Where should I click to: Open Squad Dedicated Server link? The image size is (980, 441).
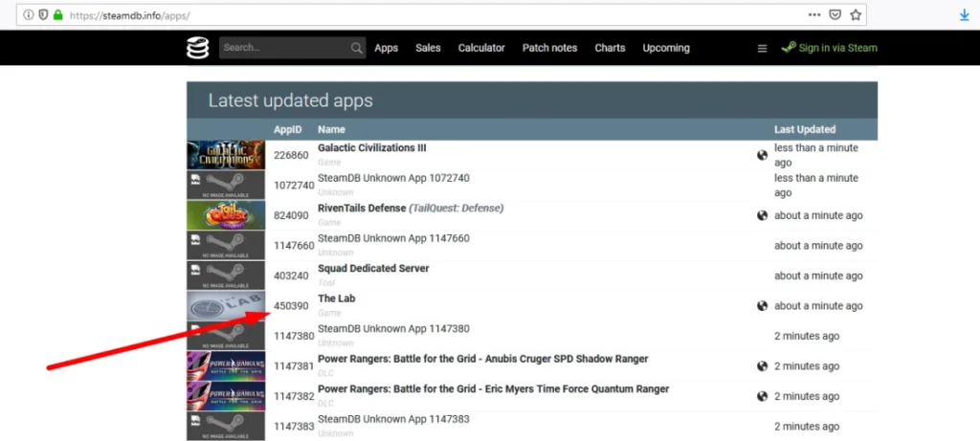coord(374,269)
